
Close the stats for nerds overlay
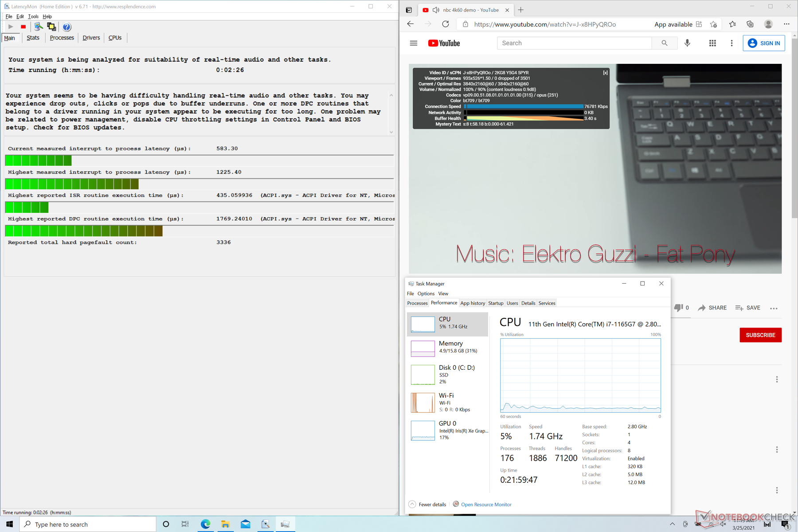pos(605,73)
